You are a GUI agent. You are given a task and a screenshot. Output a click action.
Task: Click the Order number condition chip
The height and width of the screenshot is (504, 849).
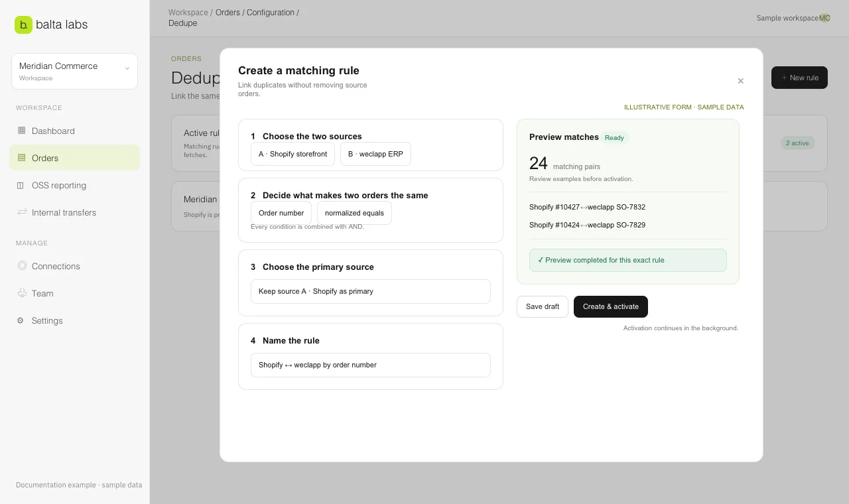[281, 213]
